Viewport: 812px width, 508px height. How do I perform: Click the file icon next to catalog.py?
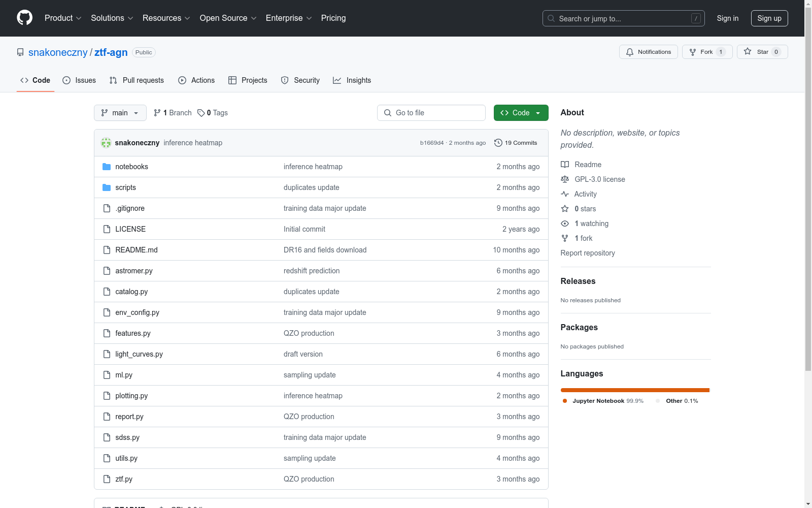[x=107, y=292]
